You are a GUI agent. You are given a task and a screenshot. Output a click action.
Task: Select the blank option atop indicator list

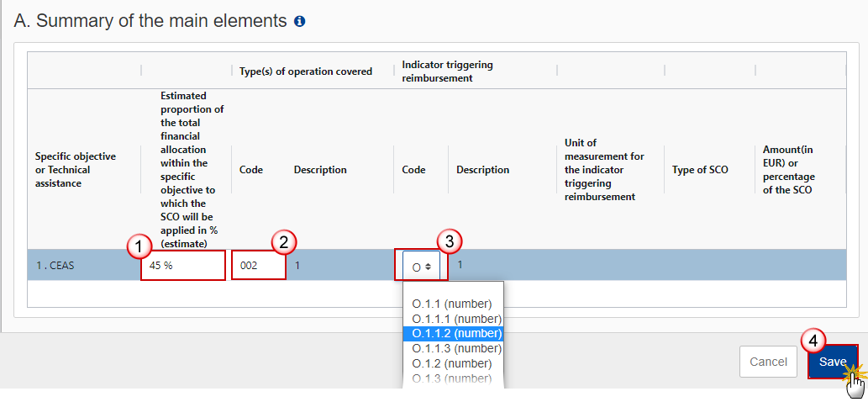(452, 289)
